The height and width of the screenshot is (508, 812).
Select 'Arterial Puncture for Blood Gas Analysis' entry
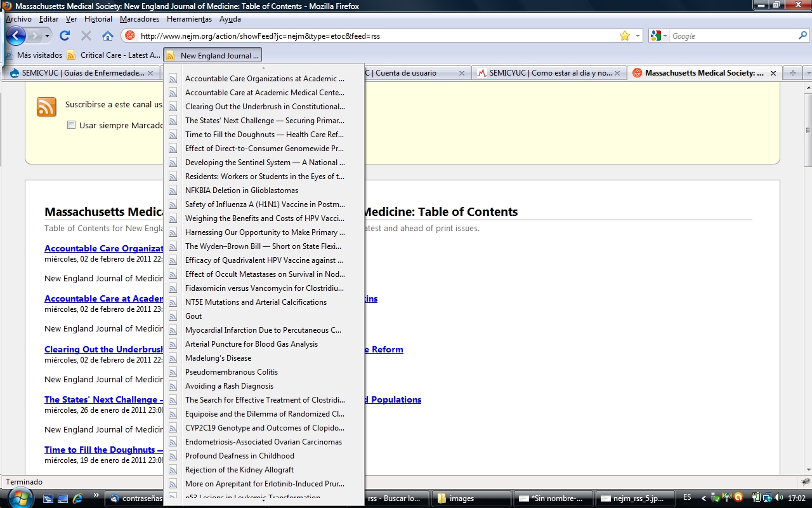[264, 344]
